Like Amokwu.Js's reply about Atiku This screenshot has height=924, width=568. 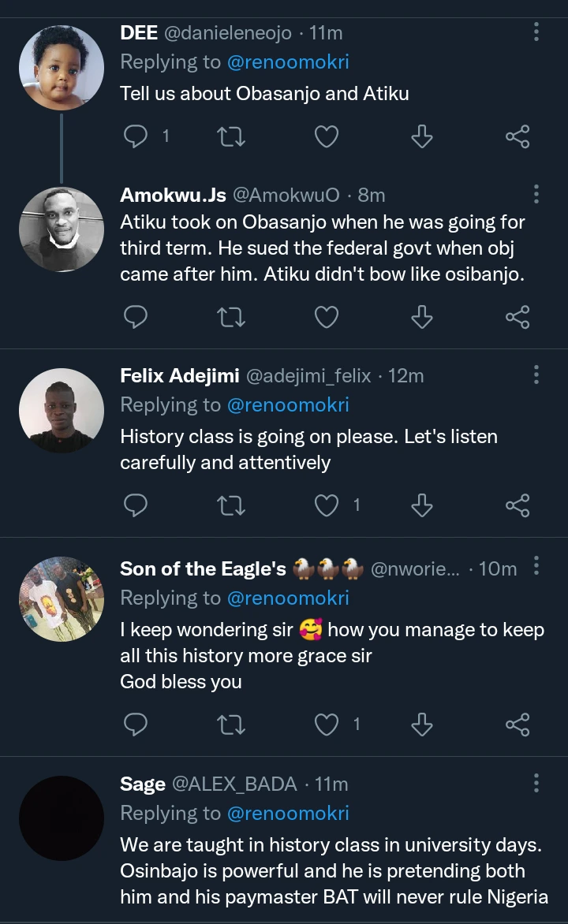(327, 318)
